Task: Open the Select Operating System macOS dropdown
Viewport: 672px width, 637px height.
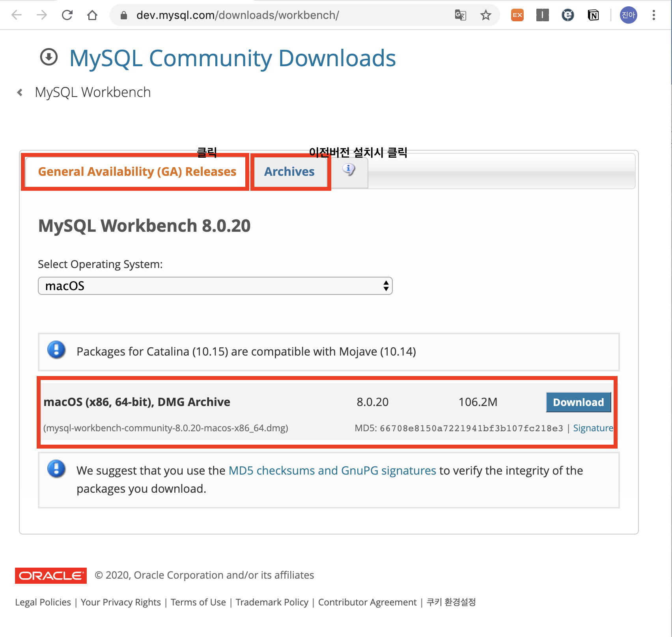Action: 215,286
